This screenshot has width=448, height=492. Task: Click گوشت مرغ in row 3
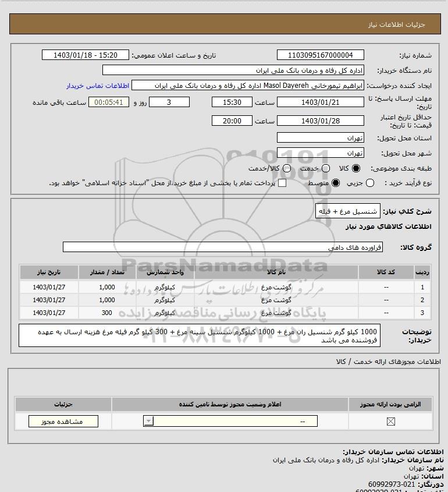[x=276, y=313]
